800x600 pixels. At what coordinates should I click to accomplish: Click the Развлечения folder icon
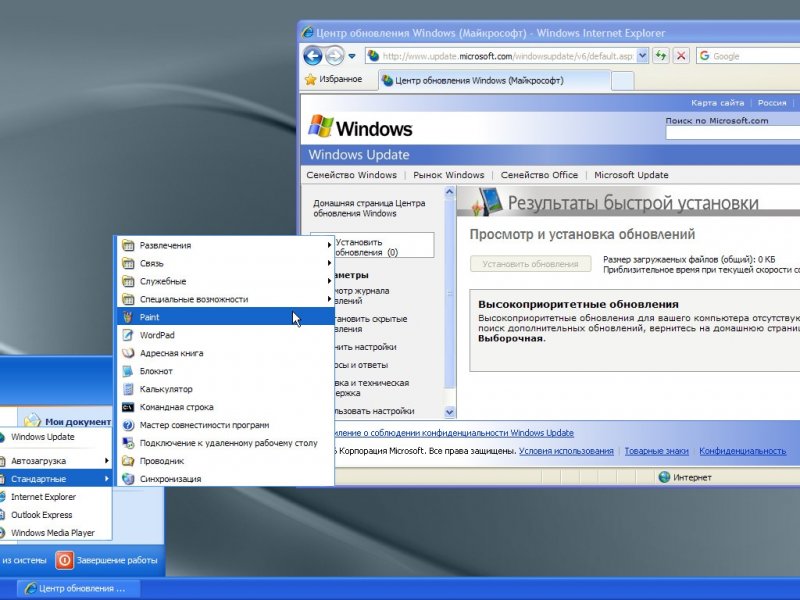[128, 245]
